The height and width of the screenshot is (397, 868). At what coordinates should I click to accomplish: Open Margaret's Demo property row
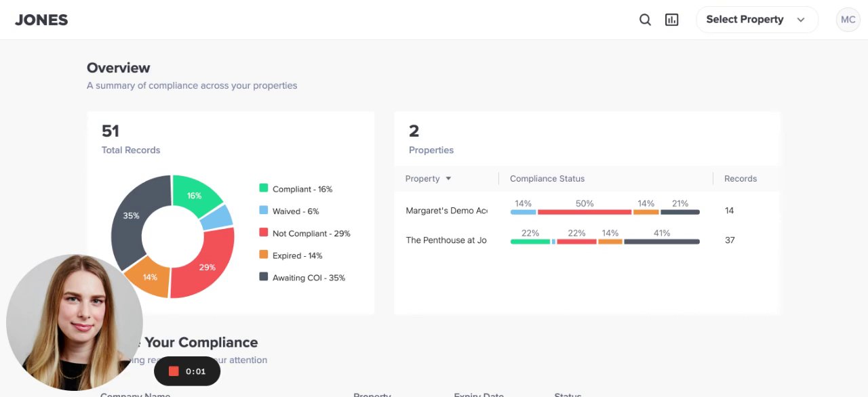click(446, 211)
